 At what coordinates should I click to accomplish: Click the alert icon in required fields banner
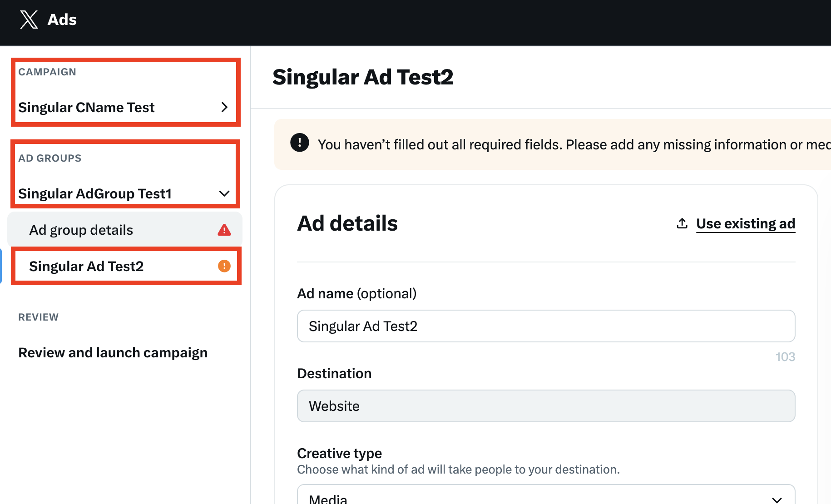click(300, 143)
